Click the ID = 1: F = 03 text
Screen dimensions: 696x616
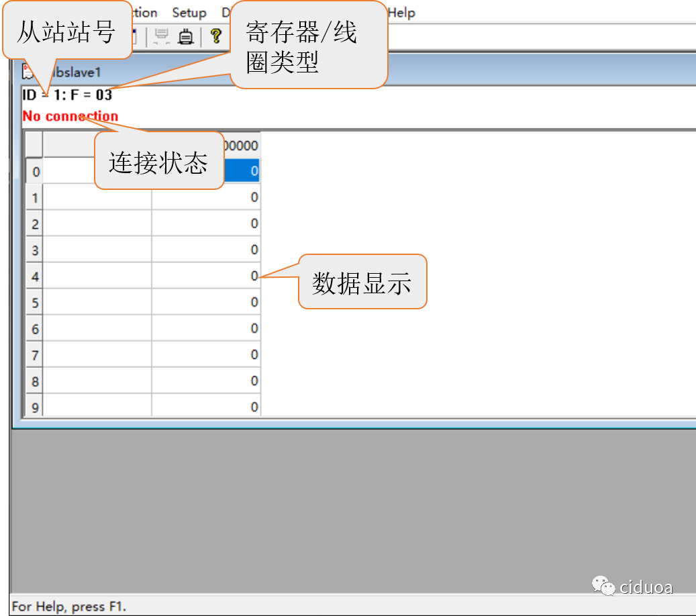[67, 95]
